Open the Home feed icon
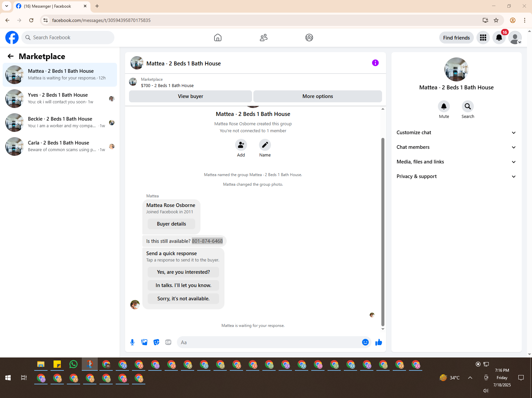 218,38
